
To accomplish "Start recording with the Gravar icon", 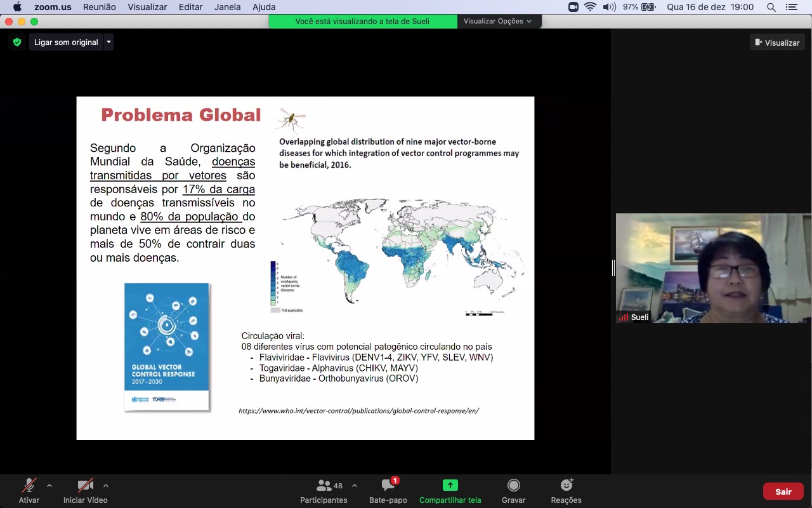I will [x=513, y=486].
